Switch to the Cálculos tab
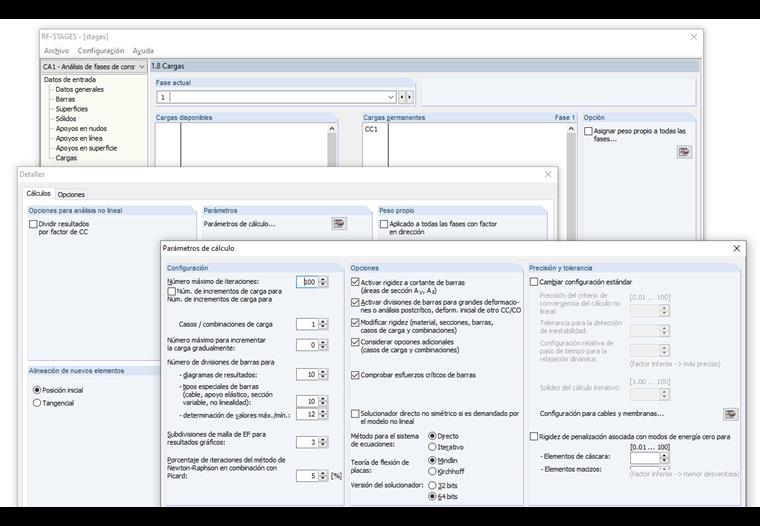This screenshot has width=760, height=526. pyautogui.click(x=38, y=193)
